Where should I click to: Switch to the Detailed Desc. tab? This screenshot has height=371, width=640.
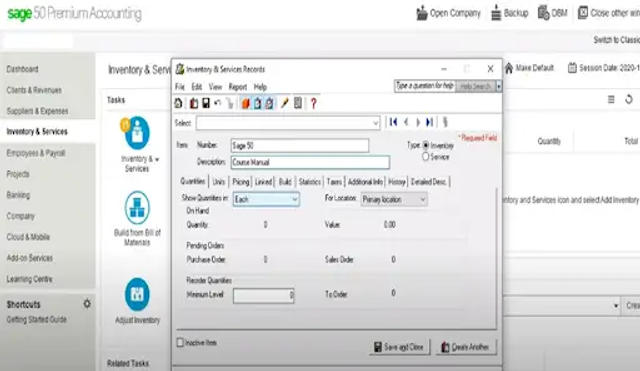(428, 182)
